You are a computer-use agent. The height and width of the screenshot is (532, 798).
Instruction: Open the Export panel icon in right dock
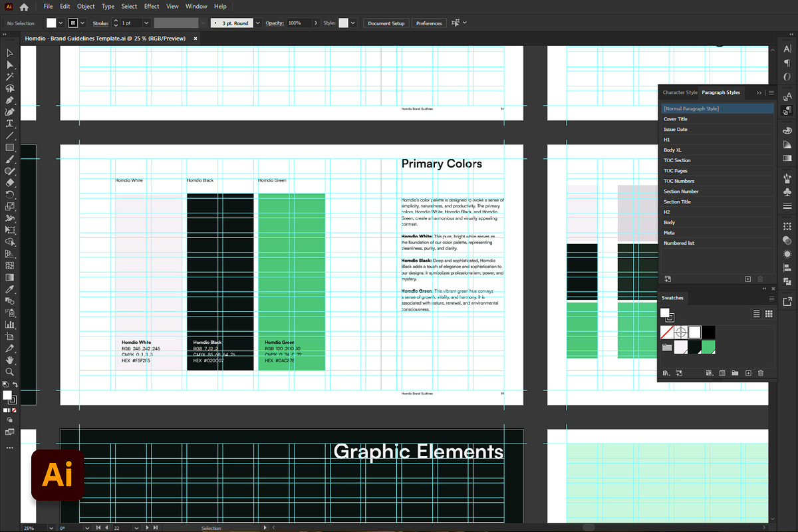(787, 302)
